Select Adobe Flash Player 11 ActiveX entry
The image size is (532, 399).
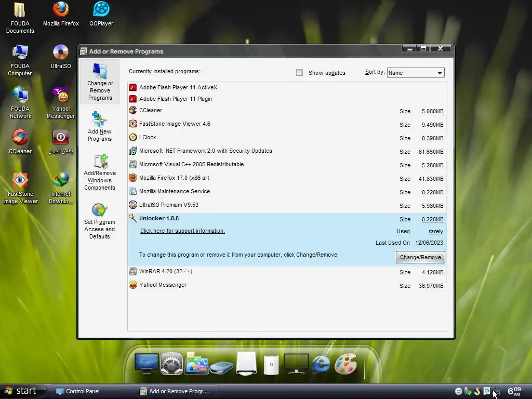click(x=287, y=87)
